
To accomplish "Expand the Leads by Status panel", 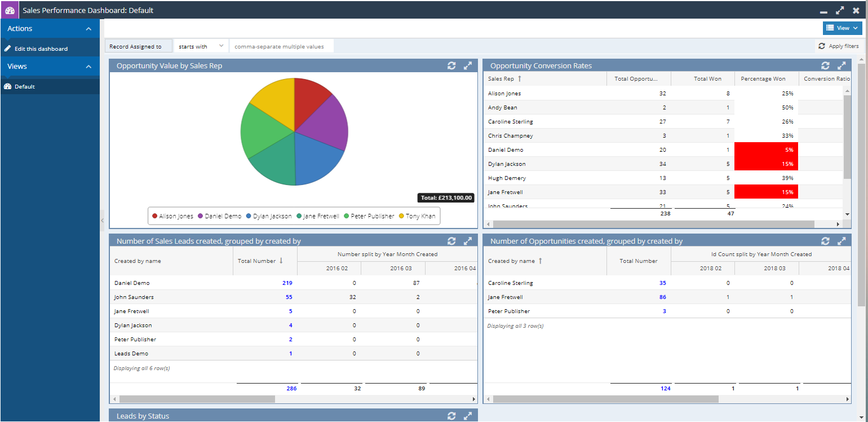I will (468, 416).
